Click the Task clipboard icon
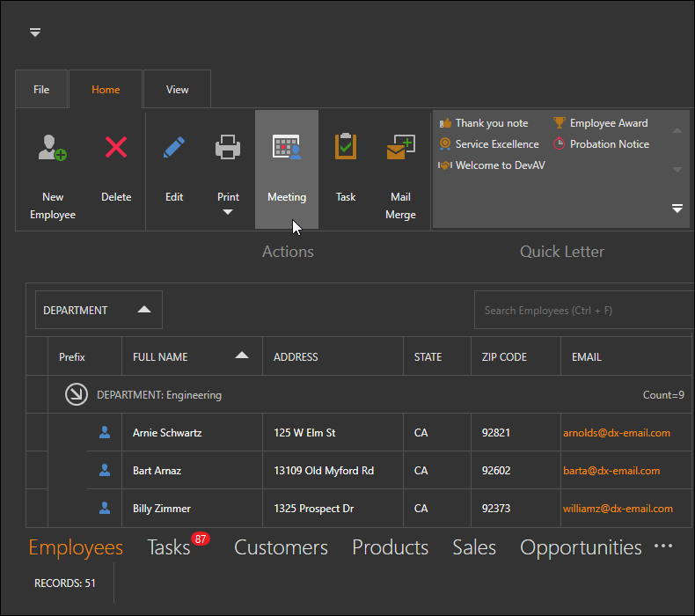This screenshot has width=695, height=616. tap(346, 147)
